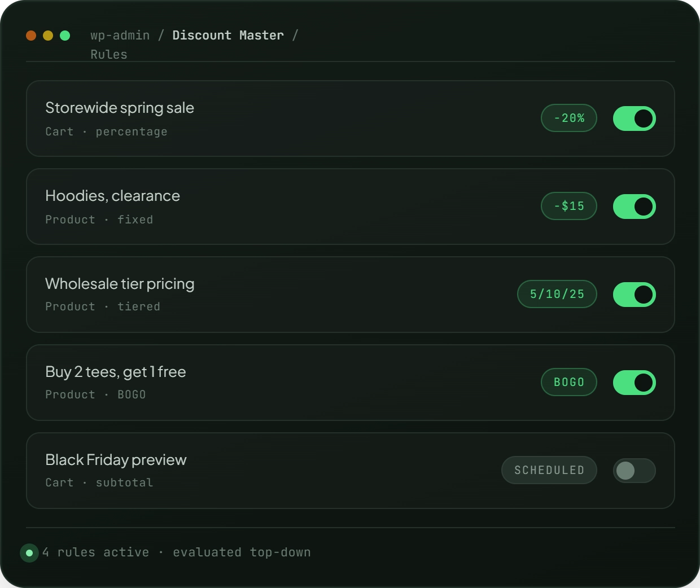Open Discount Master breadcrumb link
The image size is (700, 588).
tap(228, 36)
